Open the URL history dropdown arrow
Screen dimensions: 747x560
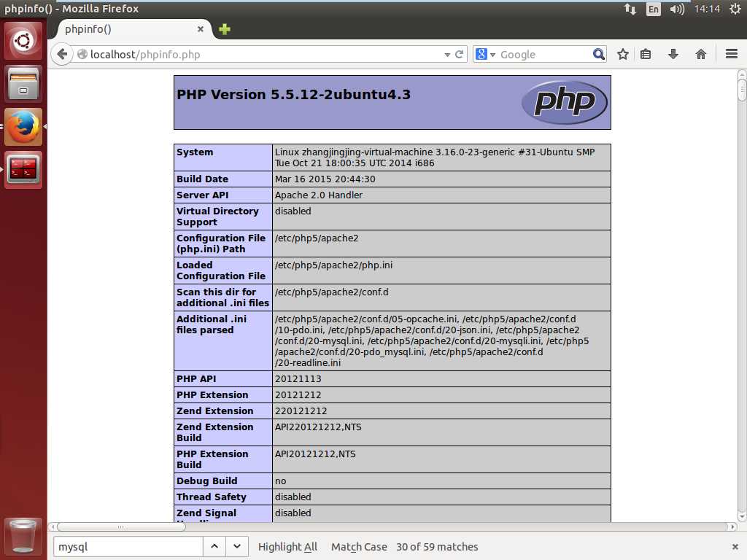(447, 55)
